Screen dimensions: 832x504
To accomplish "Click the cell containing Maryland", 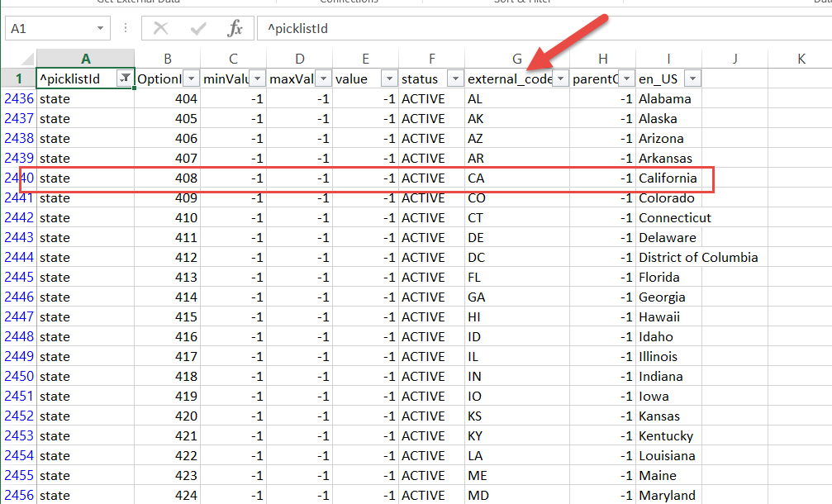I will click(668, 495).
